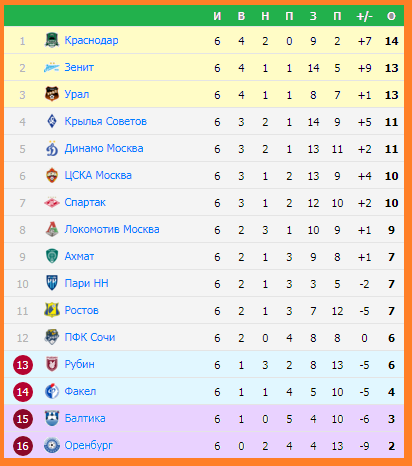Click the ЦСКА Москва club crest
The image size is (412, 466).
52,175
